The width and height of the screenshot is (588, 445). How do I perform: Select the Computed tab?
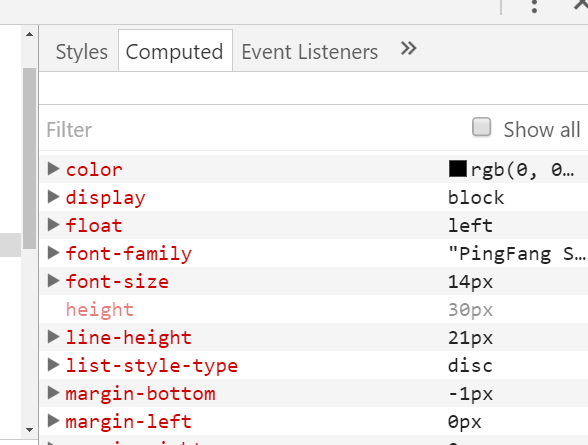coord(175,51)
